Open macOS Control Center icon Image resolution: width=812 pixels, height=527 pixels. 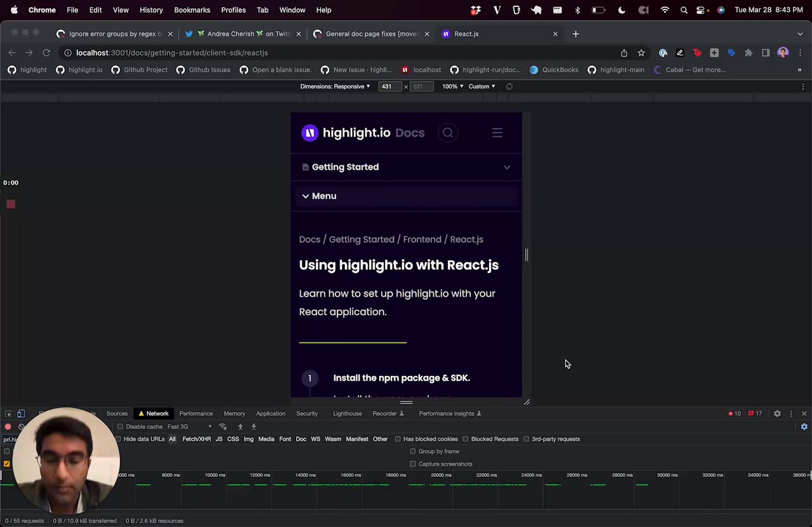click(701, 10)
